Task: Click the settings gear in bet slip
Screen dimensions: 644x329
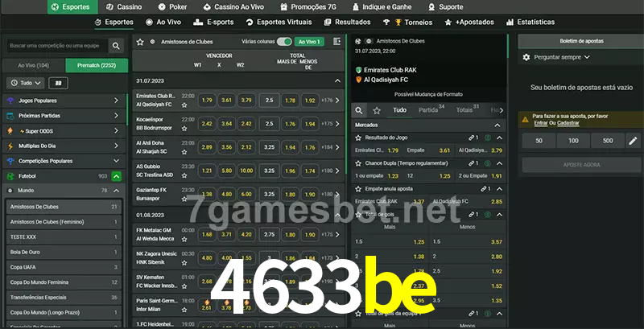Action: point(526,57)
